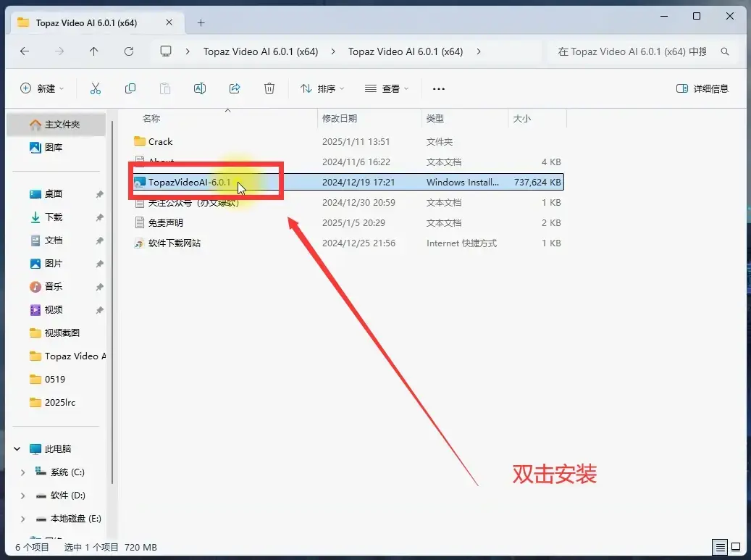Viewport: 751px width, 560px height.
Task: Open 下载 folder in the sidebar
Action: point(54,217)
